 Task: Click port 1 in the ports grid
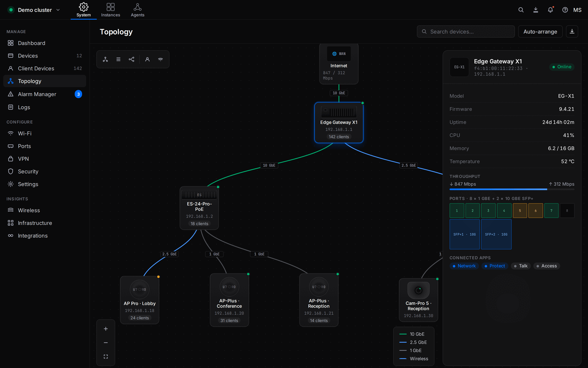tap(457, 211)
